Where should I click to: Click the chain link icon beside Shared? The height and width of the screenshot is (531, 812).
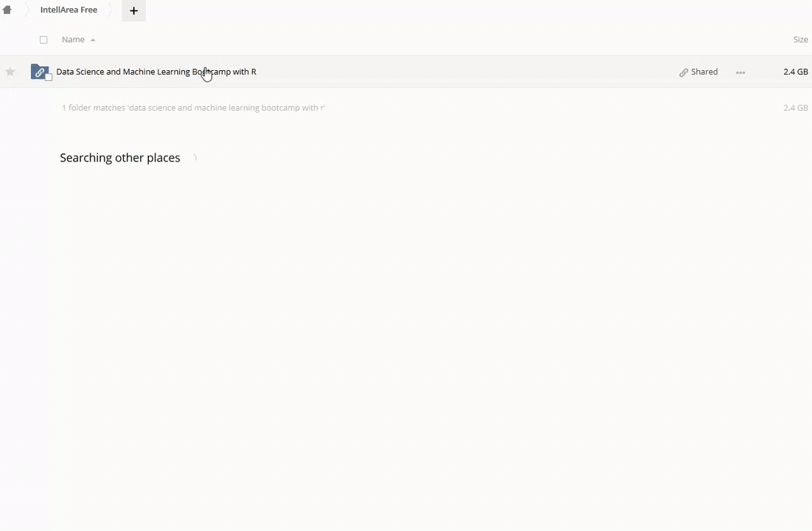tap(684, 72)
